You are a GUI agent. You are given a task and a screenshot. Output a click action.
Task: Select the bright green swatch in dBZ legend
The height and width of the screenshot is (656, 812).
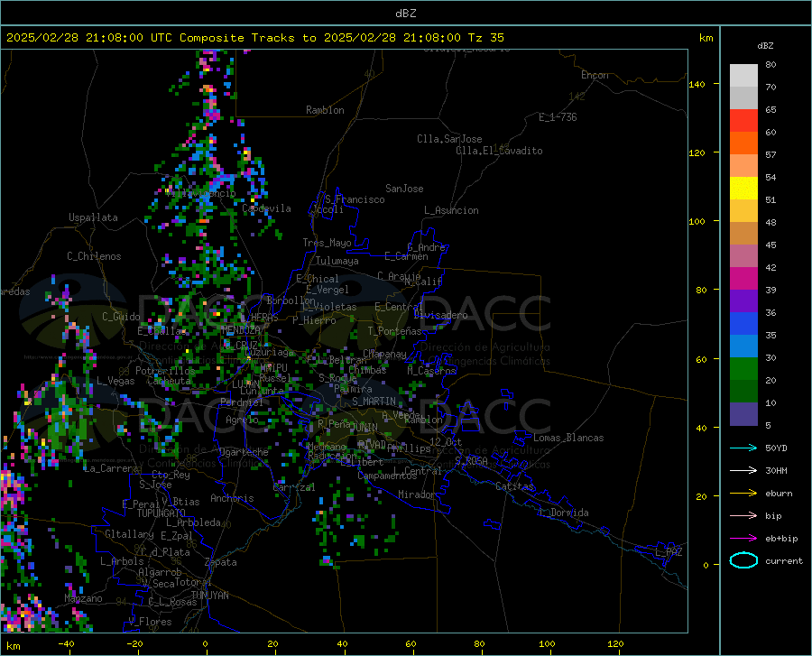(x=743, y=369)
